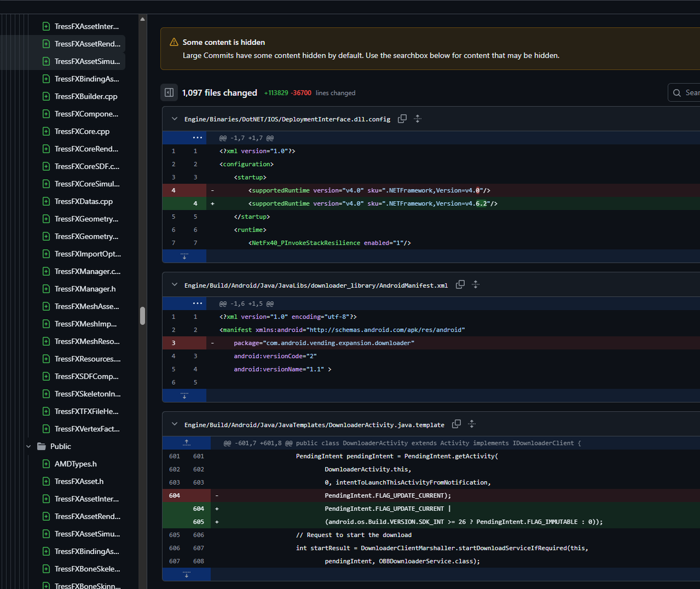Open TressFXBoneSkele... file in tree

[86, 569]
